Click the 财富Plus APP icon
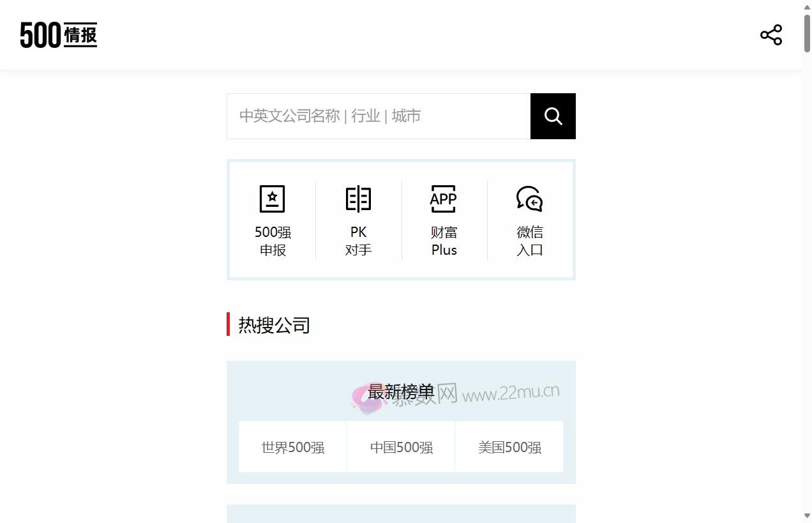812x523 pixels. (444, 220)
